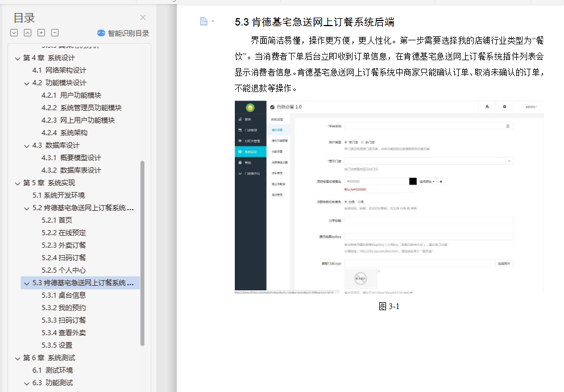Open 5.2.1 首页 outline entry
The image size is (564, 392).
(x=57, y=220)
